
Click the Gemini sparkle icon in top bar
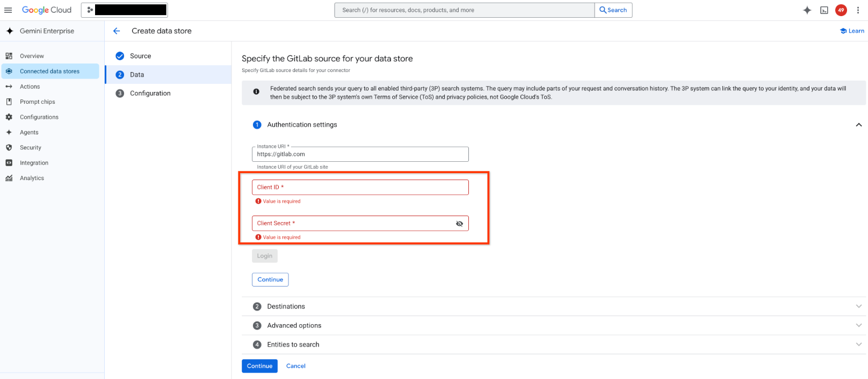click(x=807, y=10)
